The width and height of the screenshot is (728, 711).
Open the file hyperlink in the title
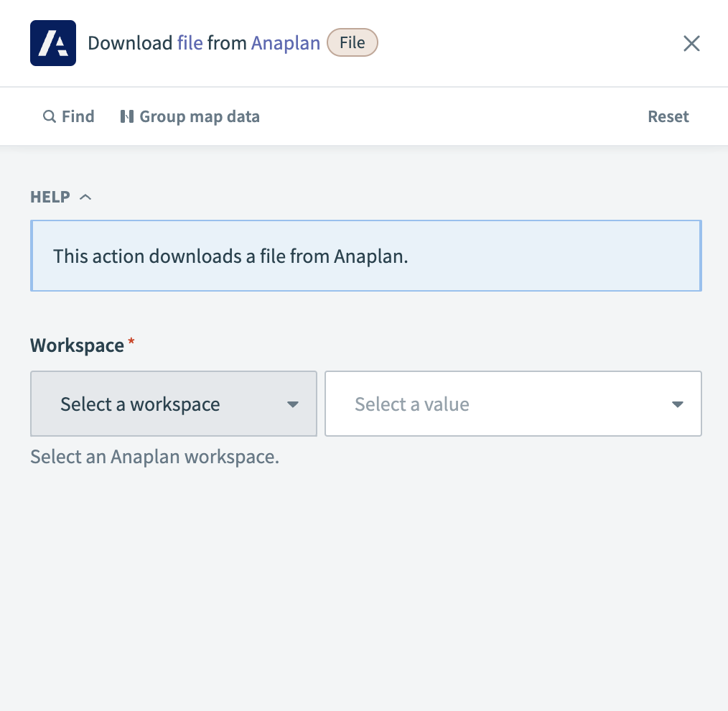[x=190, y=42]
